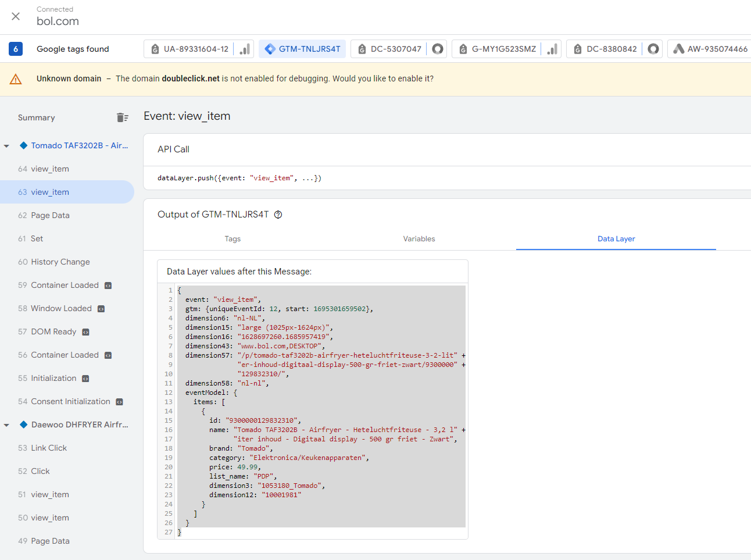This screenshot has height=560, width=751.
Task: Click the analytics bars icon beside G-MY1G523SMZ
Action: click(x=552, y=49)
